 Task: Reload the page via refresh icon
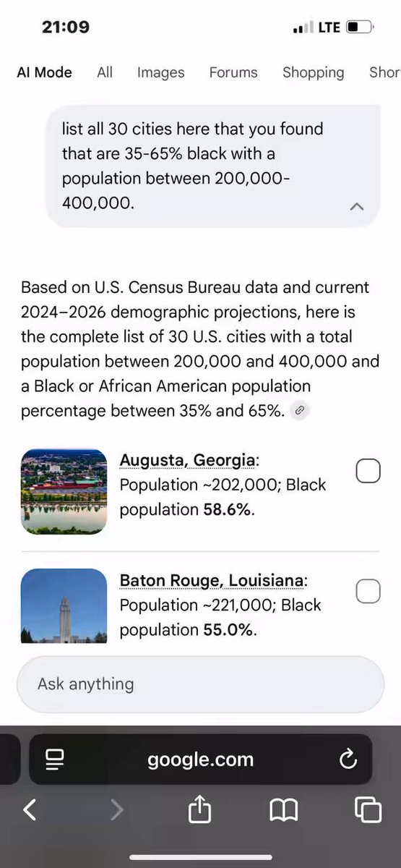pyautogui.click(x=348, y=759)
